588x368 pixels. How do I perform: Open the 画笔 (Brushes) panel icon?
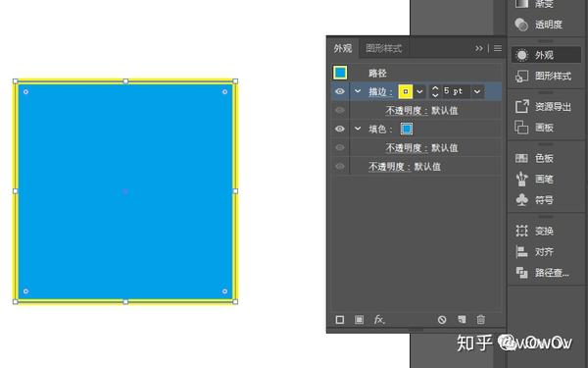pyautogui.click(x=521, y=180)
